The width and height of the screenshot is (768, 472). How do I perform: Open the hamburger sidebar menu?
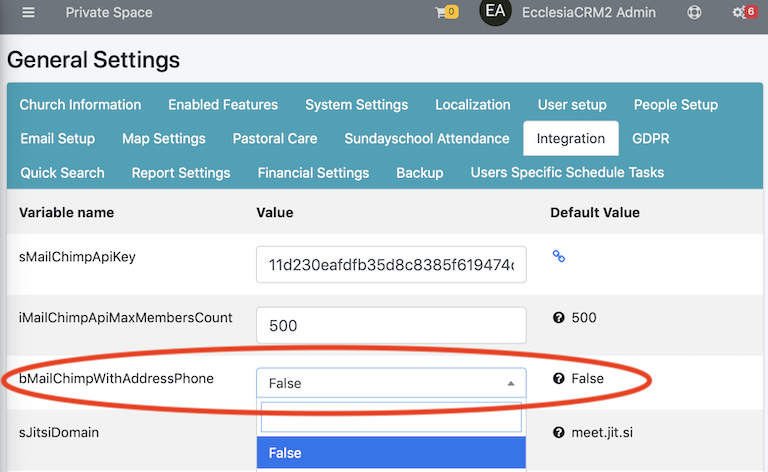click(28, 12)
